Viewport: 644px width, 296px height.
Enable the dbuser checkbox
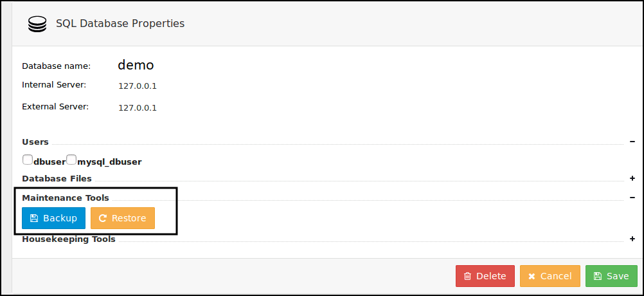[28, 160]
